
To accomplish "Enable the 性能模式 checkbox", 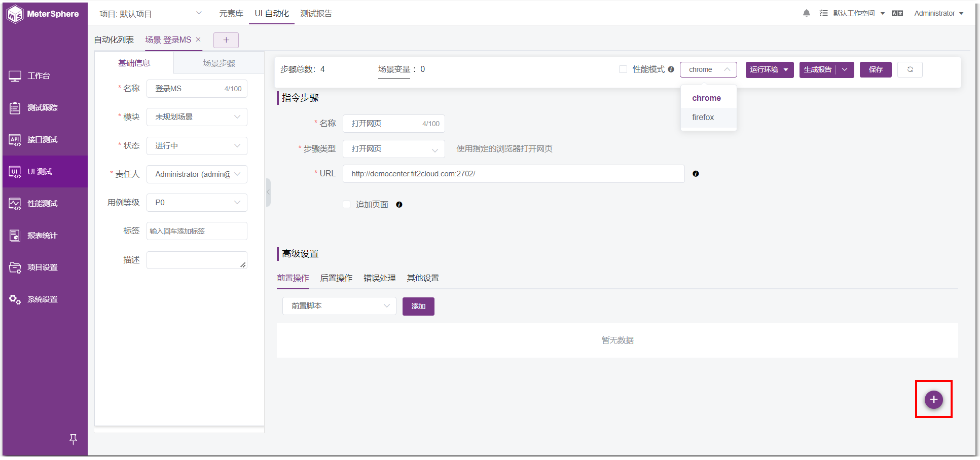I will pyautogui.click(x=623, y=69).
